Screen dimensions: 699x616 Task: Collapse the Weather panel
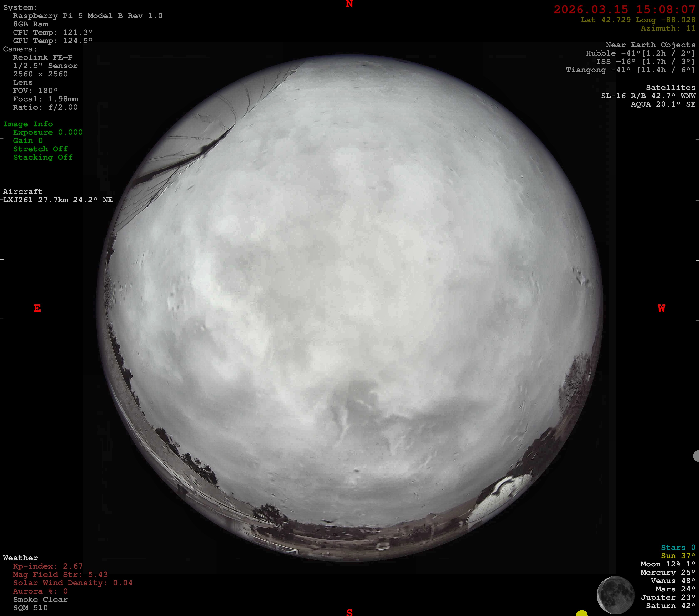[21, 558]
